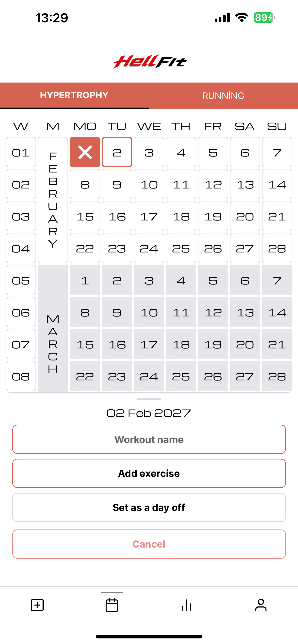Focus the Workout name field

click(x=149, y=439)
